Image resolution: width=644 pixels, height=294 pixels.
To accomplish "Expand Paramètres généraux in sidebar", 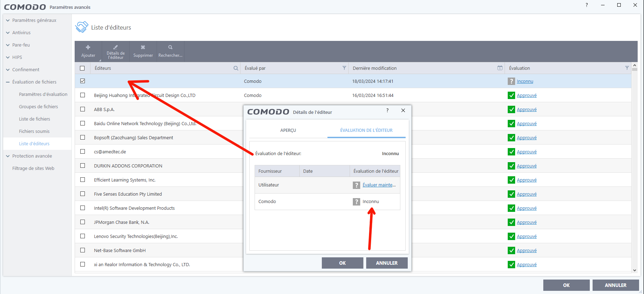I will [8, 20].
